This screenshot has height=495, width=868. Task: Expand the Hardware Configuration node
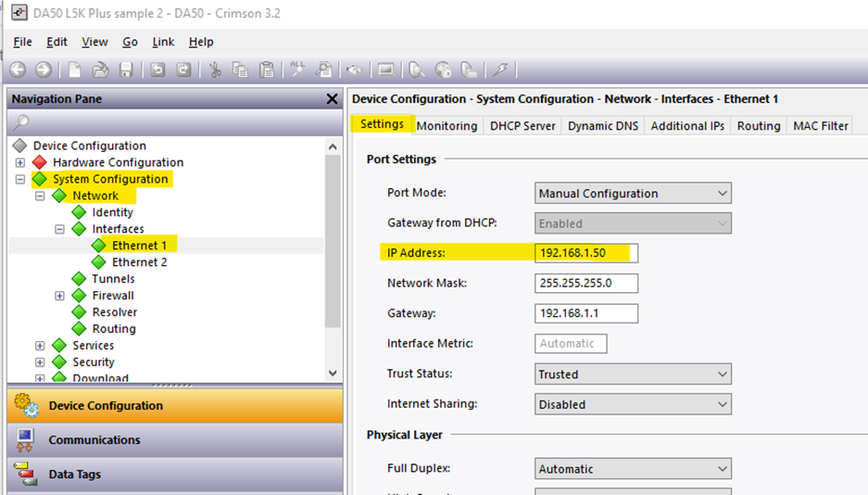click(x=20, y=162)
